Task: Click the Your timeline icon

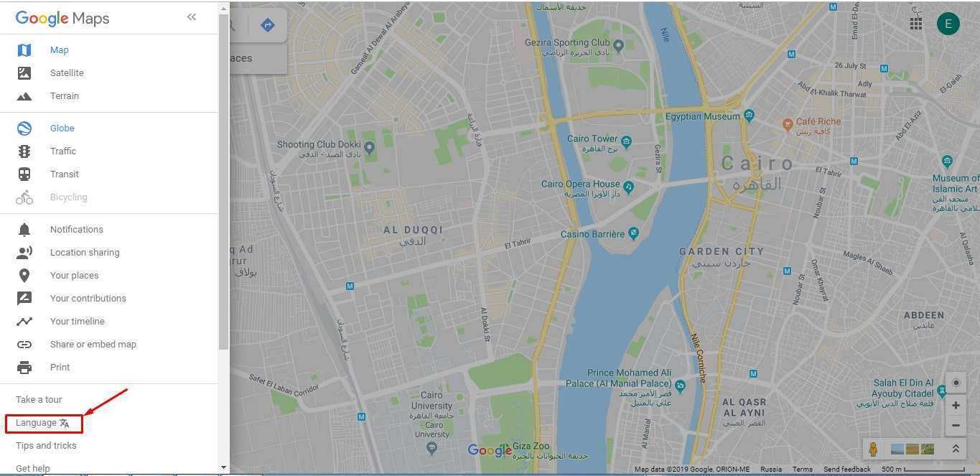Action: 24,322
